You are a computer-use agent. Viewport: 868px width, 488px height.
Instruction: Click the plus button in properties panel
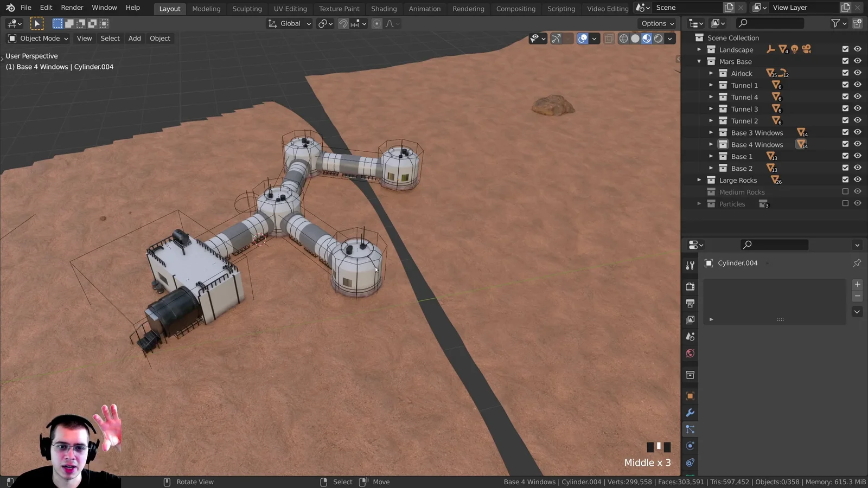coord(857,284)
